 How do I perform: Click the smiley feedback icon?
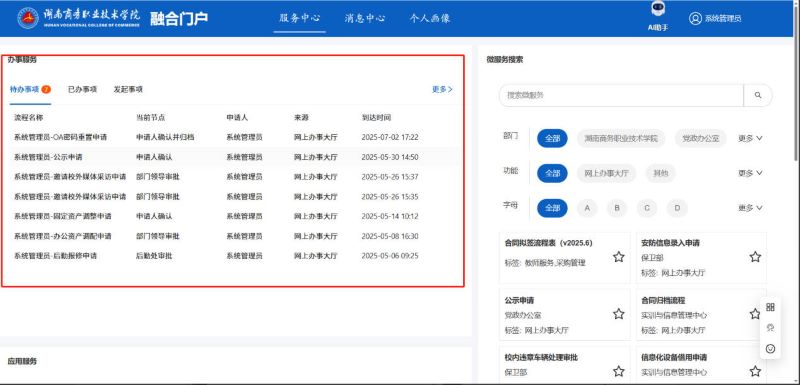point(770,349)
